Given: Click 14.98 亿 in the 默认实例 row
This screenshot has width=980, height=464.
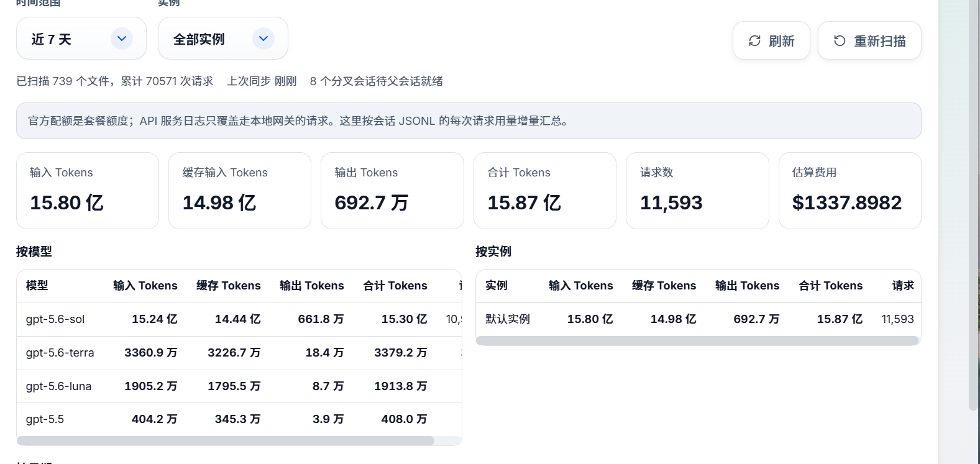Looking at the screenshot, I should (x=674, y=319).
